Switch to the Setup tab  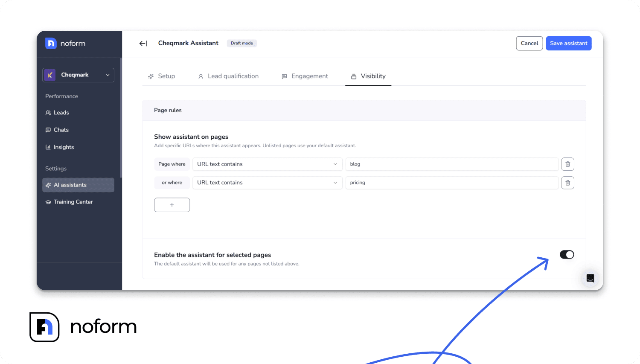(162, 76)
